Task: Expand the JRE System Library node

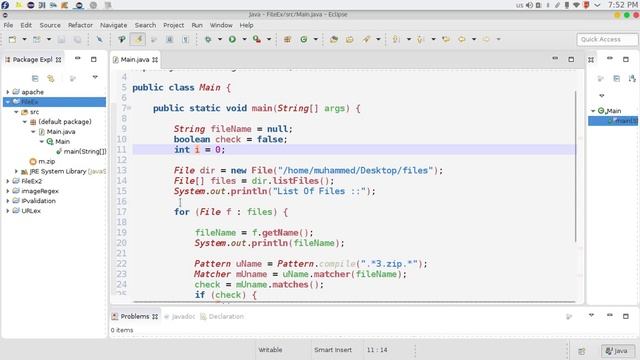Action: coord(16,171)
